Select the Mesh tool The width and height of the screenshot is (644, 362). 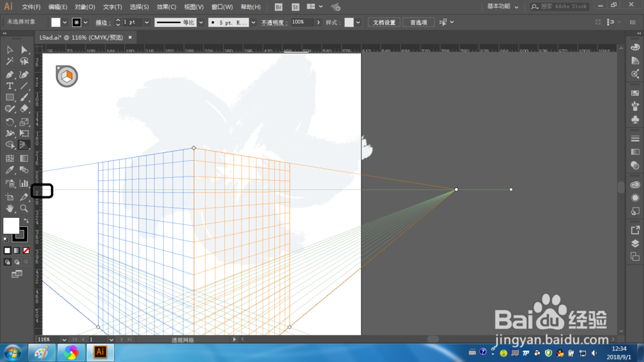point(10,158)
